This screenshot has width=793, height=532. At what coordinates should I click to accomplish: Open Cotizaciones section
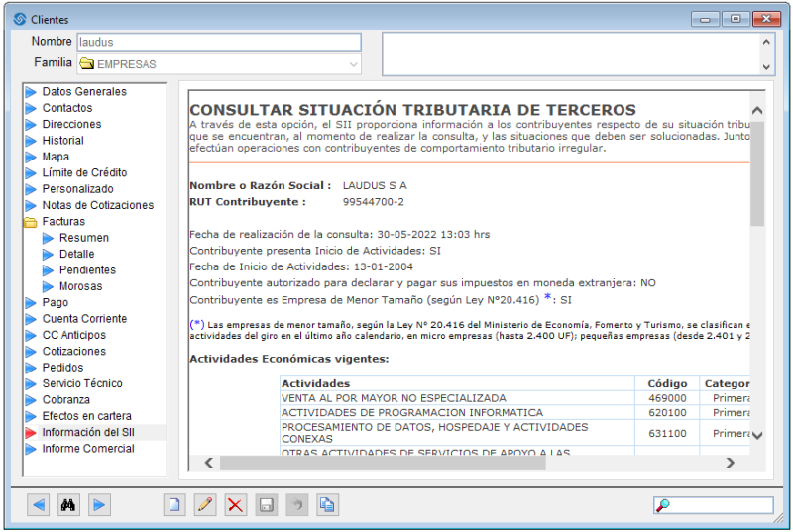click(x=73, y=351)
